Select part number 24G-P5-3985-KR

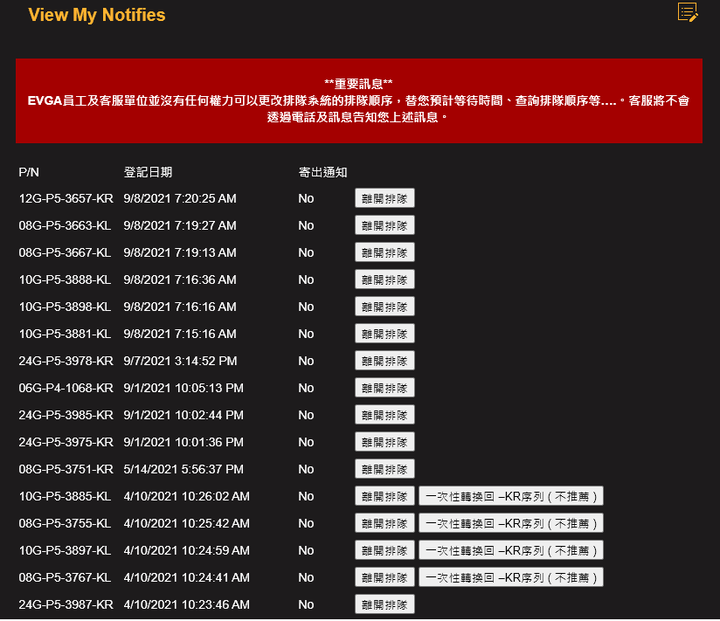point(66,415)
